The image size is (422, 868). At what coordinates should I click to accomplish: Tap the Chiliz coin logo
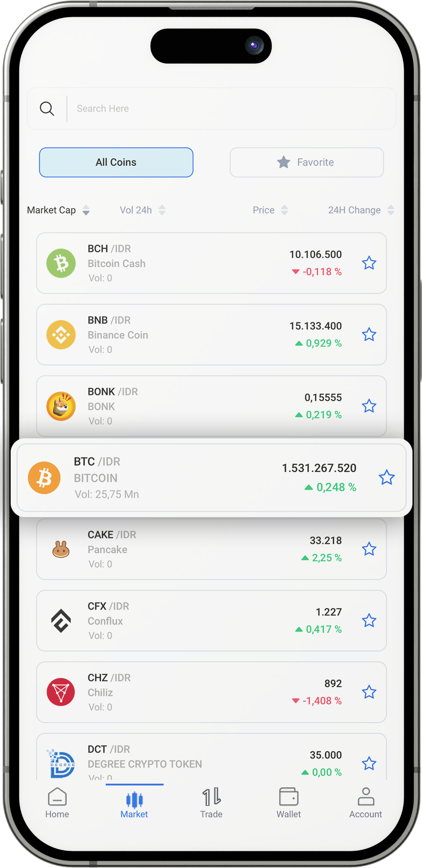coord(61,692)
